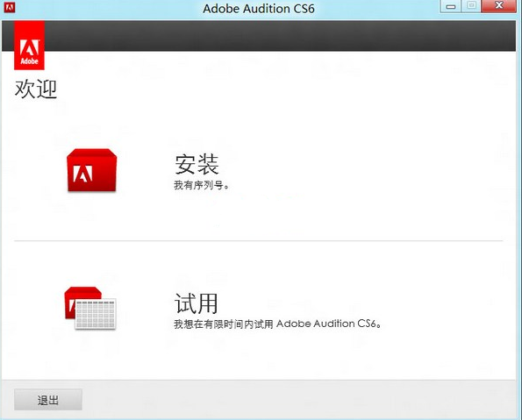Click the dark gray header banner
The height and width of the screenshot is (420, 522).
pyautogui.click(x=280, y=36)
